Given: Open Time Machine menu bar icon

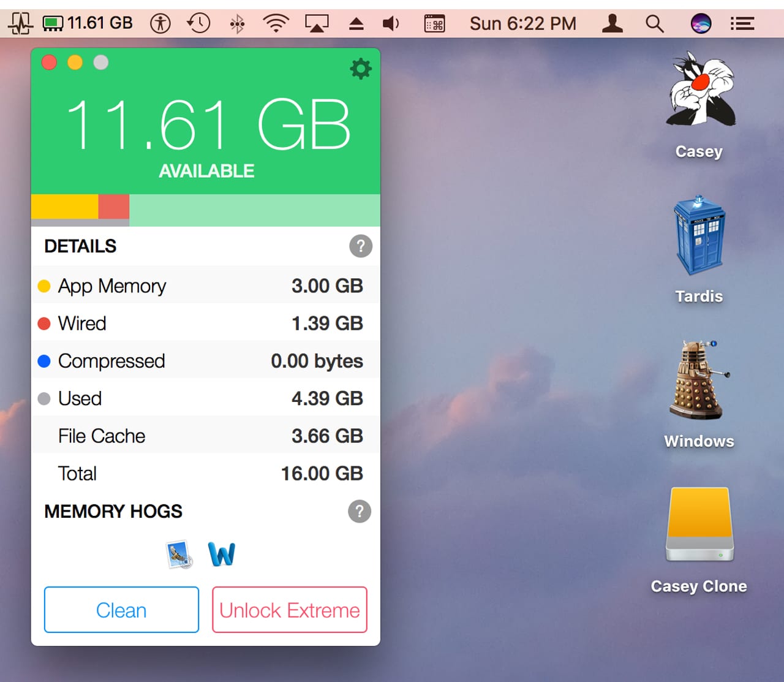Looking at the screenshot, I should pos(198,24).
